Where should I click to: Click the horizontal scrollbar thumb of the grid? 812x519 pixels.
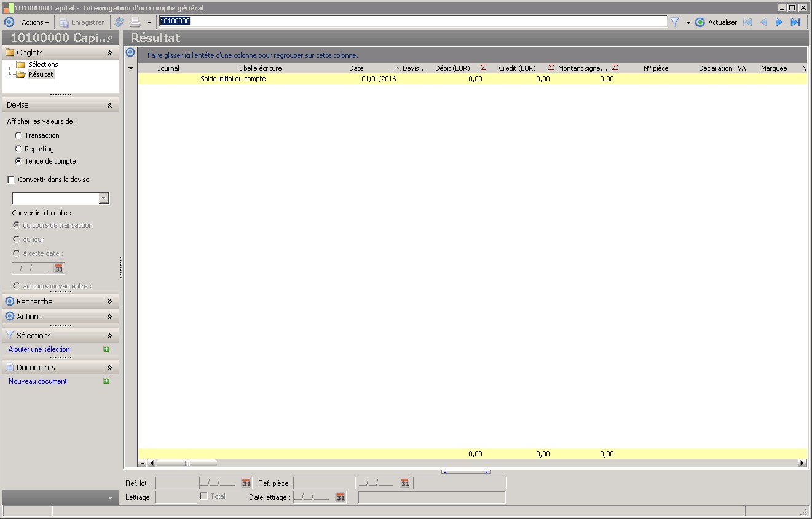pos(187,463)
